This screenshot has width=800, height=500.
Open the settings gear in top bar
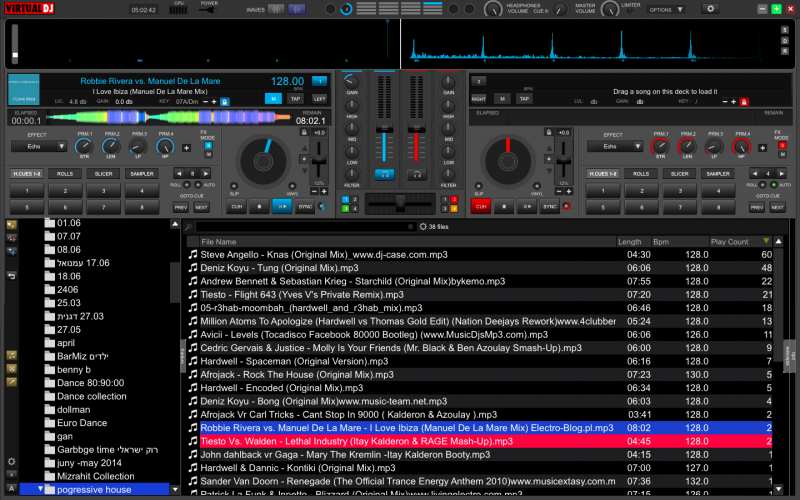click(710, 9)
